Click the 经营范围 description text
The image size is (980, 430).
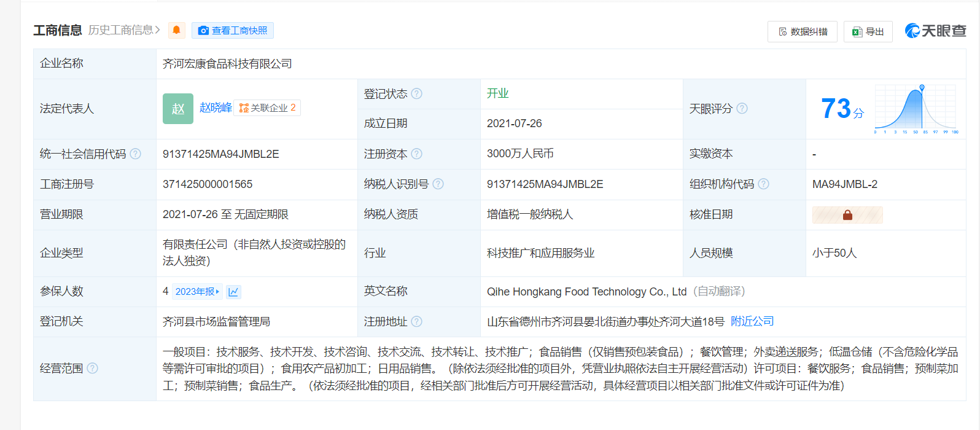pos(560,369)
